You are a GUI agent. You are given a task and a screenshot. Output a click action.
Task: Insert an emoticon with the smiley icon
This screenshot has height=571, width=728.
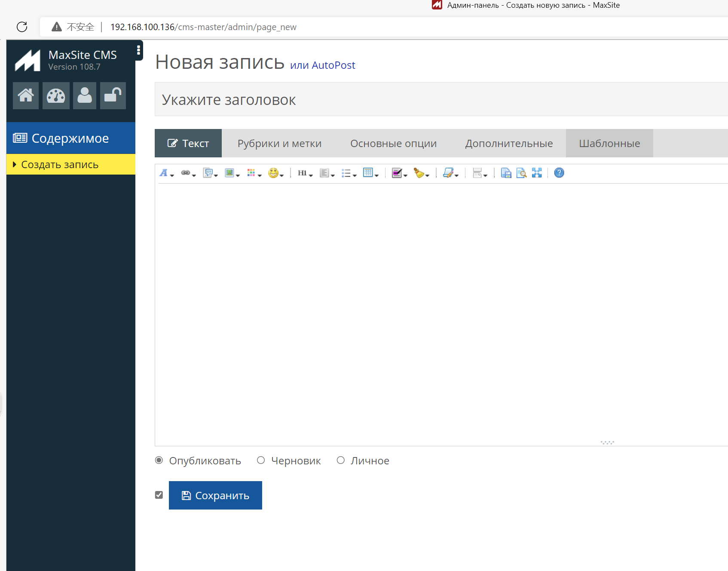(274, 173)
